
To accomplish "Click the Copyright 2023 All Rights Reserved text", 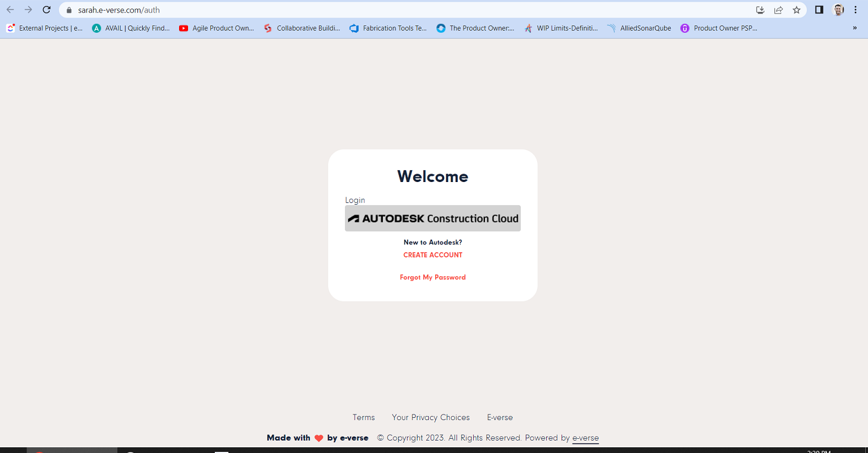I will click(449, 438).
